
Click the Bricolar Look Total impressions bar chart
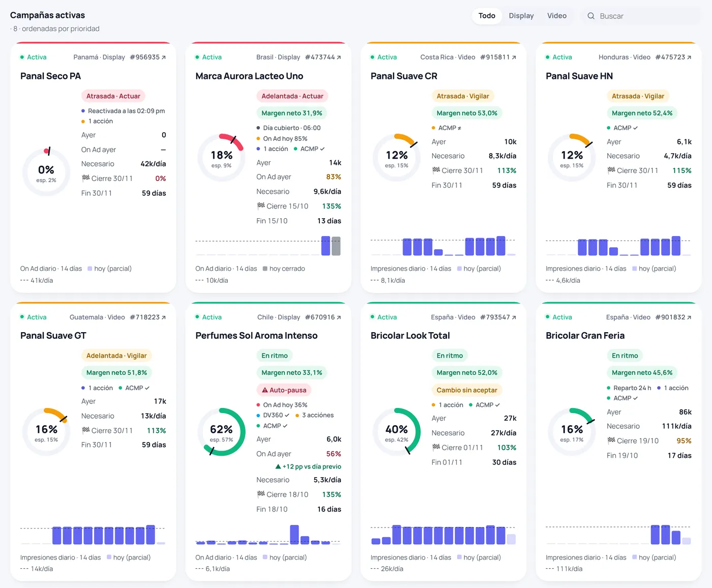tap(443, 535)
